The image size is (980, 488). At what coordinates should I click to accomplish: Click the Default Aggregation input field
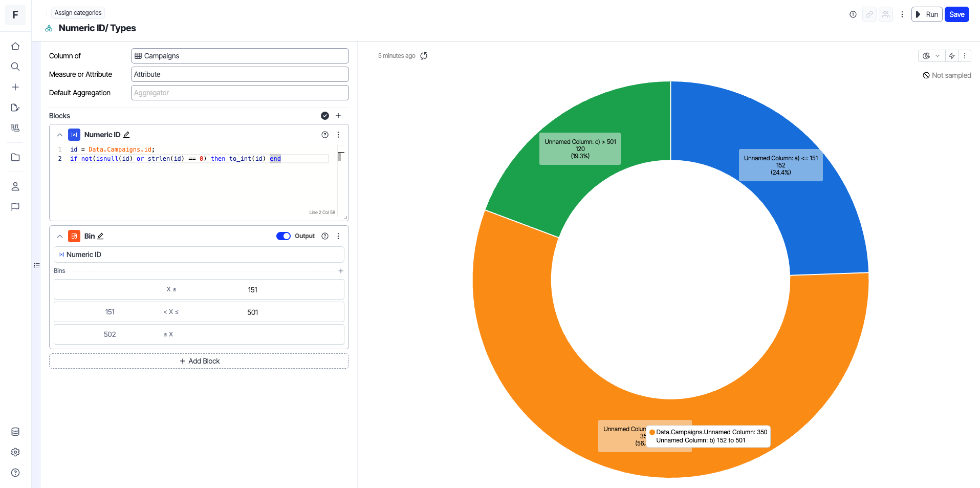point(239,93)
